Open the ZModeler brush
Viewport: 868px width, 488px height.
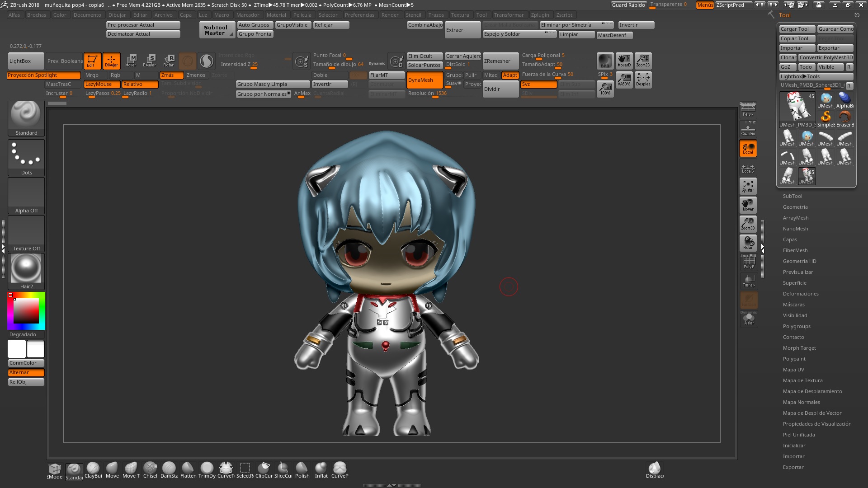point(55,471)
